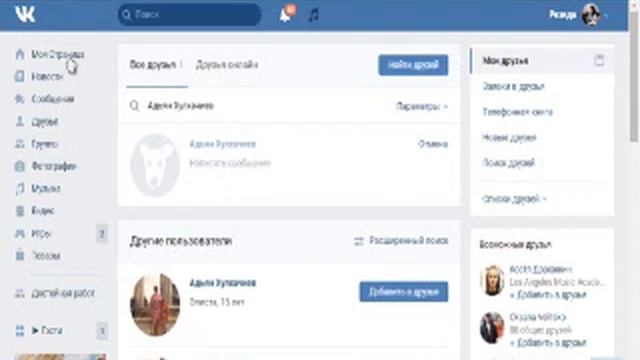Open News in sidebar

(x=47, y=76)
